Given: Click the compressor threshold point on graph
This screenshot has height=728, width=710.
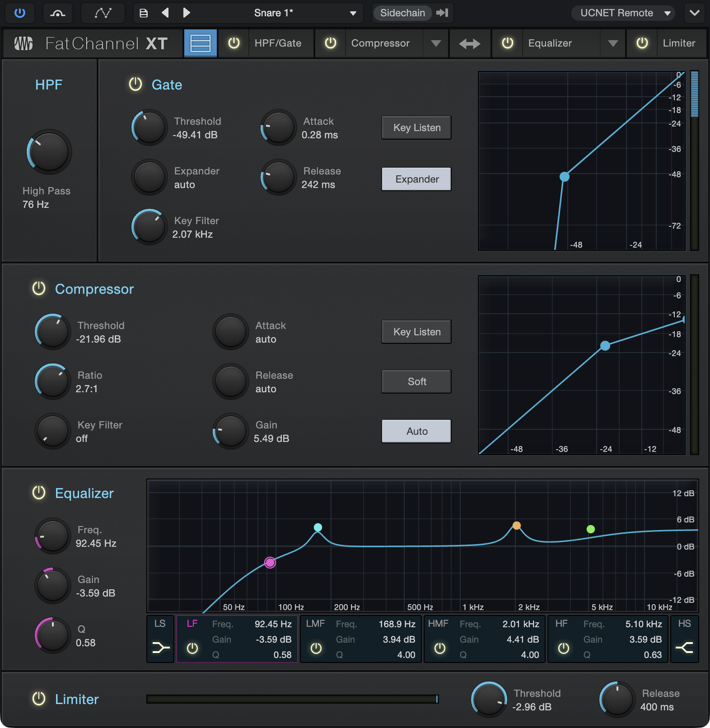Looking at the screenshot, I should tap(605, 346).
